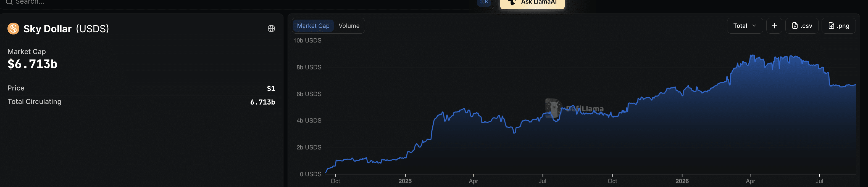Click the Total Circulating label
This screenshot has height=187, width=868.
(x=34, y=101)
